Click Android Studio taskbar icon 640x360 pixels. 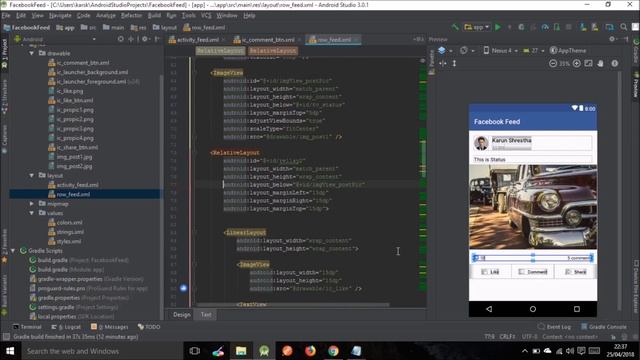click(264, 351)
